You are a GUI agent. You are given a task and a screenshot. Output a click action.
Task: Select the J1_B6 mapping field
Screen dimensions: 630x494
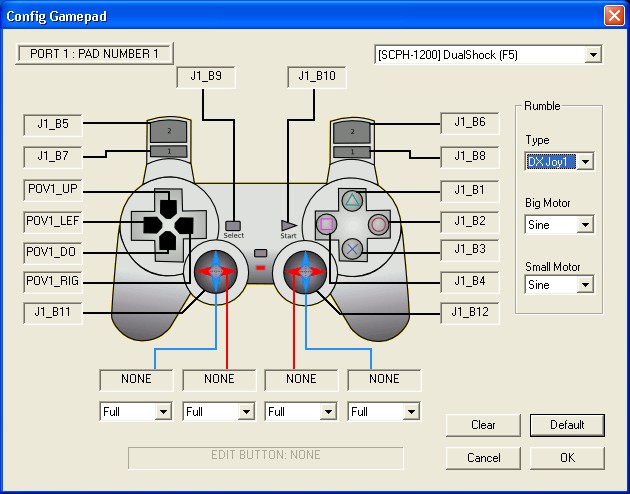[470, 123]
